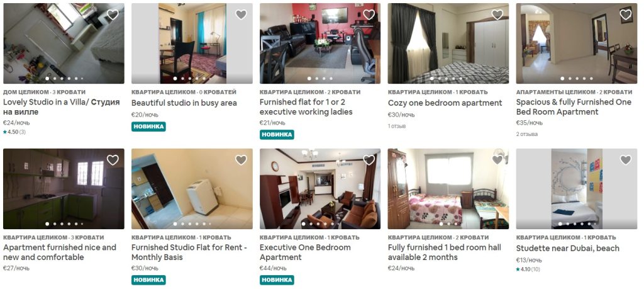Save Executive One Bedroom Apartment with heart

point(369,160)
